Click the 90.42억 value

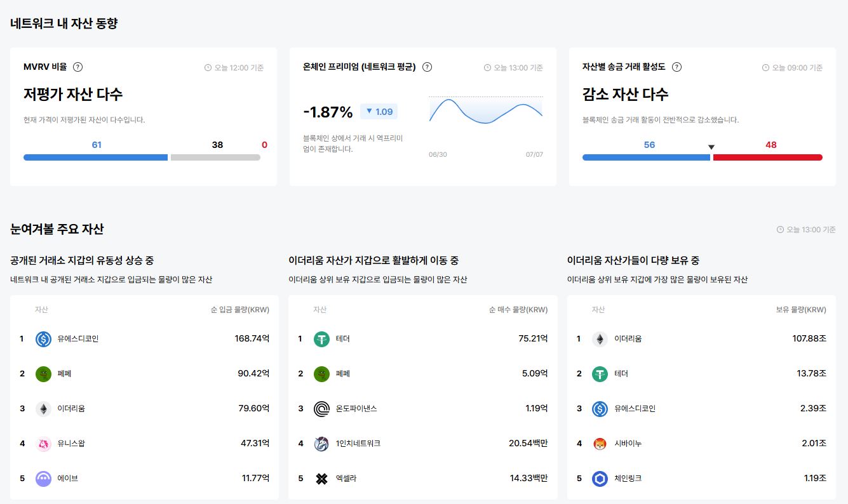click(253, 374)
